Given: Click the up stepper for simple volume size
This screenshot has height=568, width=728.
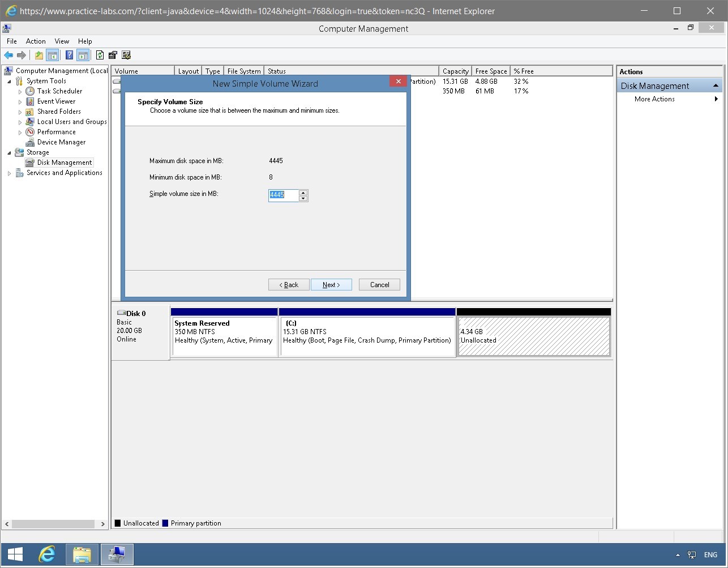Looking at the screenshot, I should (303, 193).
